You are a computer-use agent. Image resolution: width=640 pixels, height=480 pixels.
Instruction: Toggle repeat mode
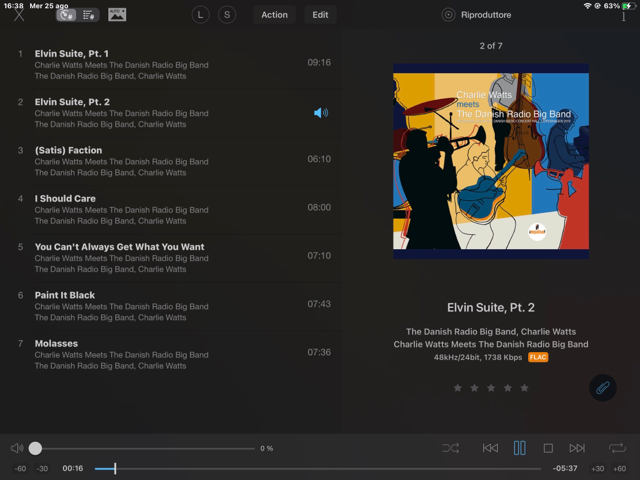click(x=617, y=448)
